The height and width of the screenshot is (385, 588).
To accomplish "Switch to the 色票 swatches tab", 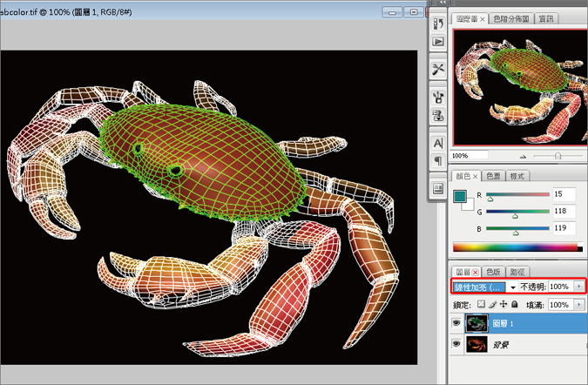I will [493, 176].
